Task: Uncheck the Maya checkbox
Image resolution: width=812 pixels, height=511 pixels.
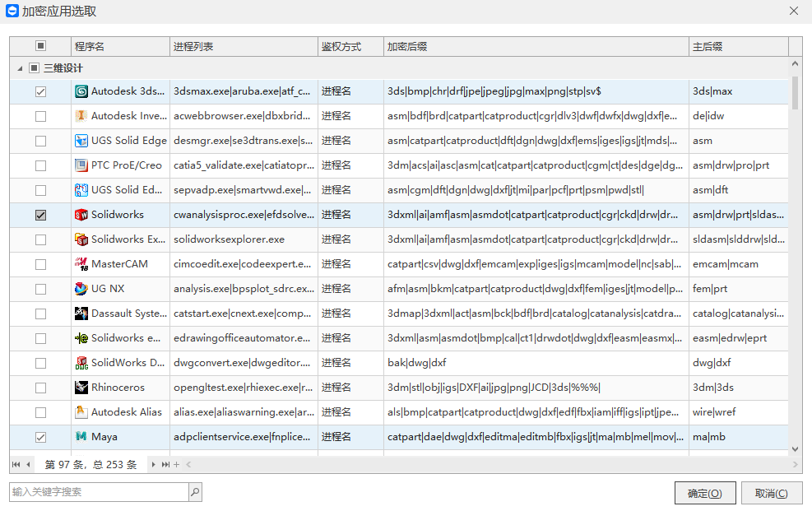Action: 40,438
